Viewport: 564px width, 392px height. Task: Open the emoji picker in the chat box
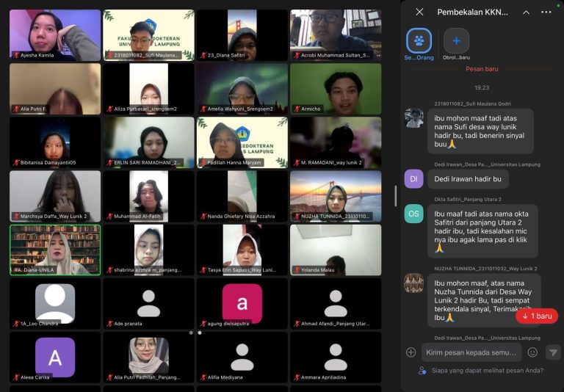click(x=532, y=352)
